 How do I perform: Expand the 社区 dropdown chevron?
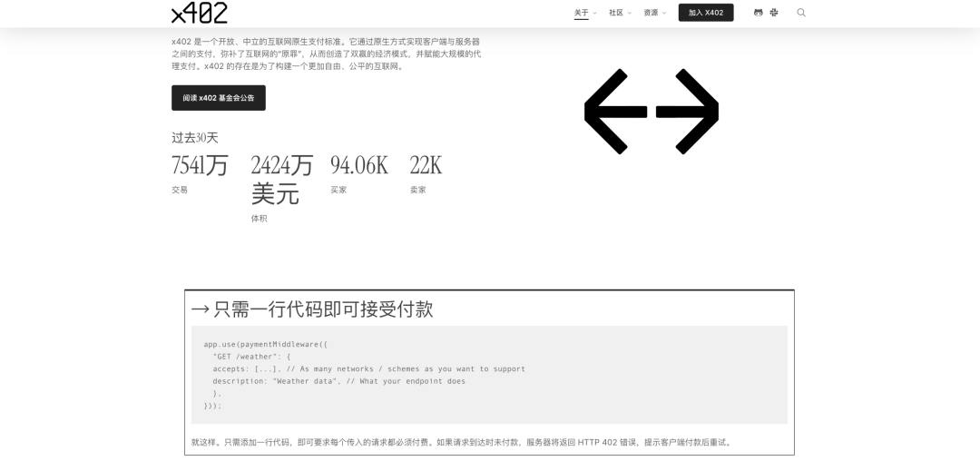coord(630,13)
